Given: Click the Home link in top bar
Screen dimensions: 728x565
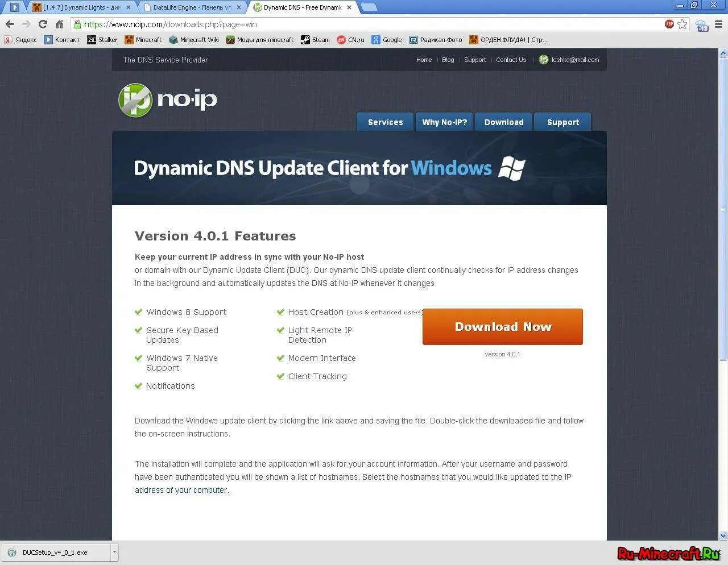Looking at the screenshot, I should point(424,60).
